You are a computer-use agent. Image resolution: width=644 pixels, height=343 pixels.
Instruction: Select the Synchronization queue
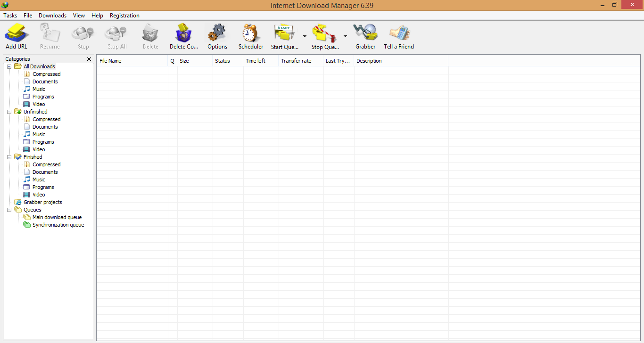(58, 225)
